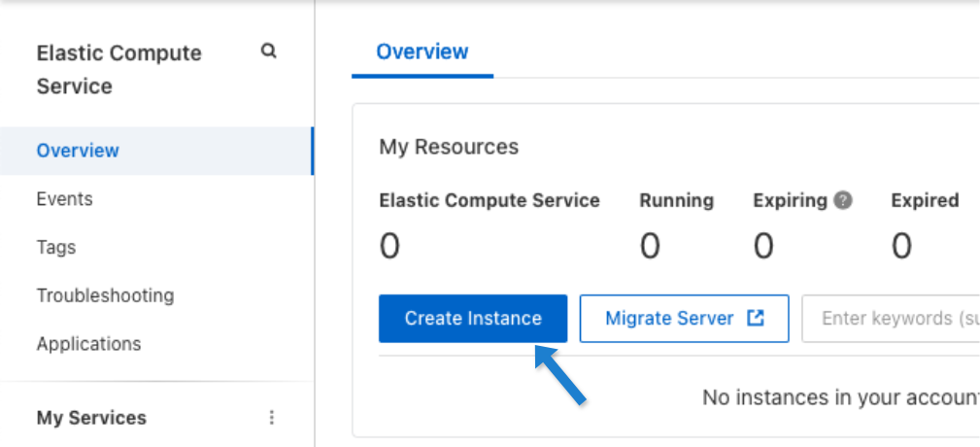The height and width of the screenshot is (447, 980).
Task: Click the Elastic Compute Service count of 0
Action: 389,247
